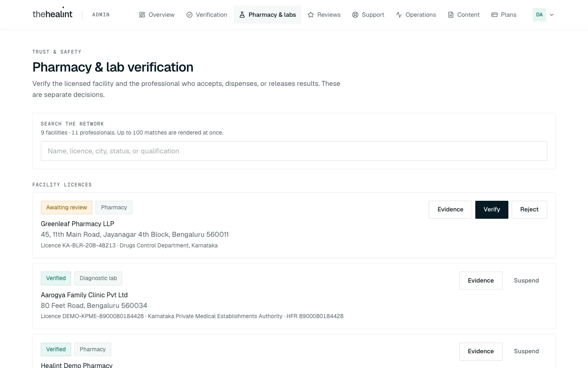The height and width of the screenshot is (368, 588).
Task: Click the Overview grid icon
Action: tap(142, 15)
